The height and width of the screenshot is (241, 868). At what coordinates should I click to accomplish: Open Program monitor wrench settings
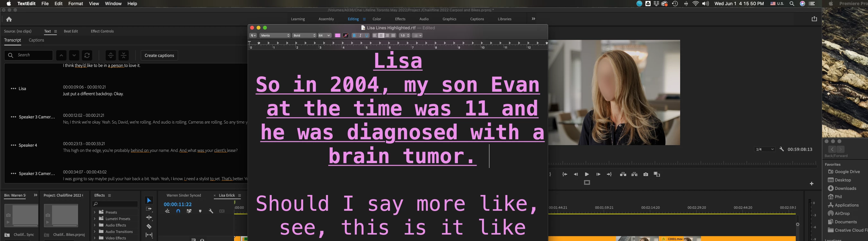pyautogui.click(x=782, y=149)
